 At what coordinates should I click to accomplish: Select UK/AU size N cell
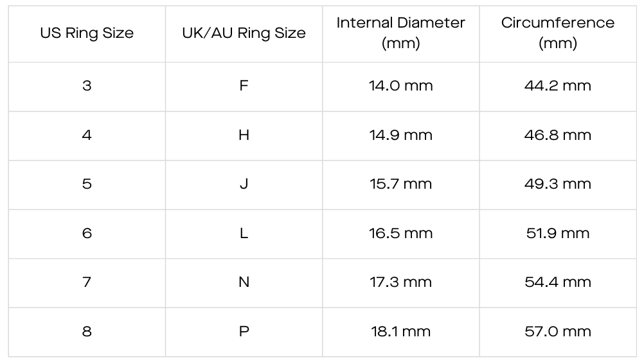244,282
